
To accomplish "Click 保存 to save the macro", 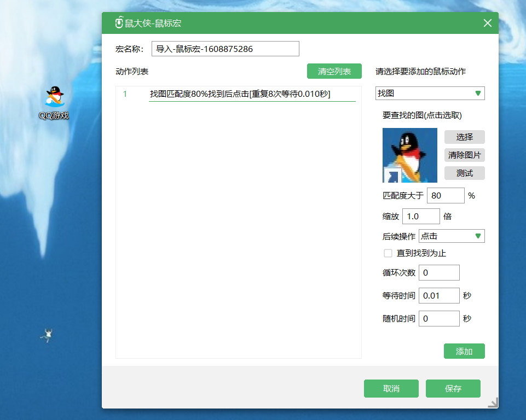I will click(x=453, y=389).
